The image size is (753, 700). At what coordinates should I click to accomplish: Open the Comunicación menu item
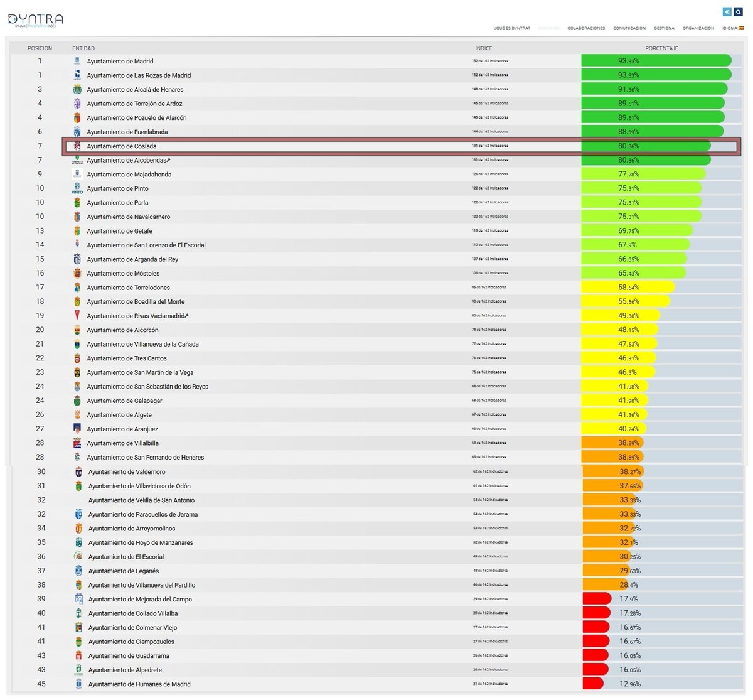point(629,28)
